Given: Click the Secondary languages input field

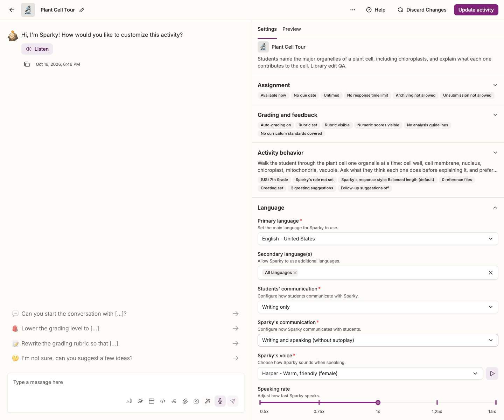Looking at the screenshot, I should [x=378, y=273].
